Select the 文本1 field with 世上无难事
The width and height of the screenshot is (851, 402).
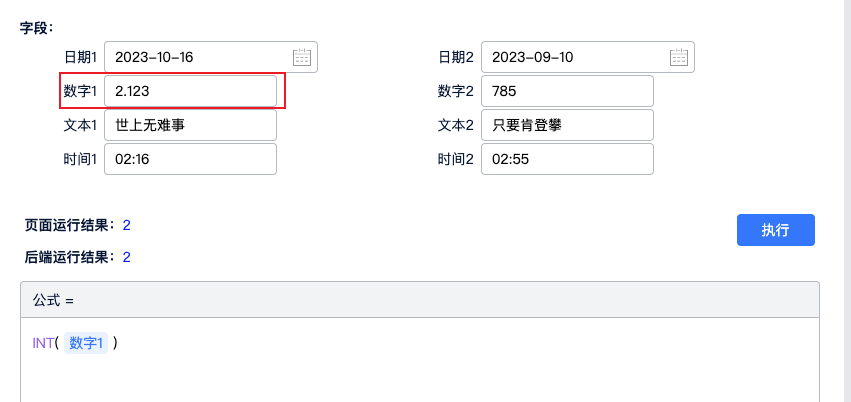(190, 125)
